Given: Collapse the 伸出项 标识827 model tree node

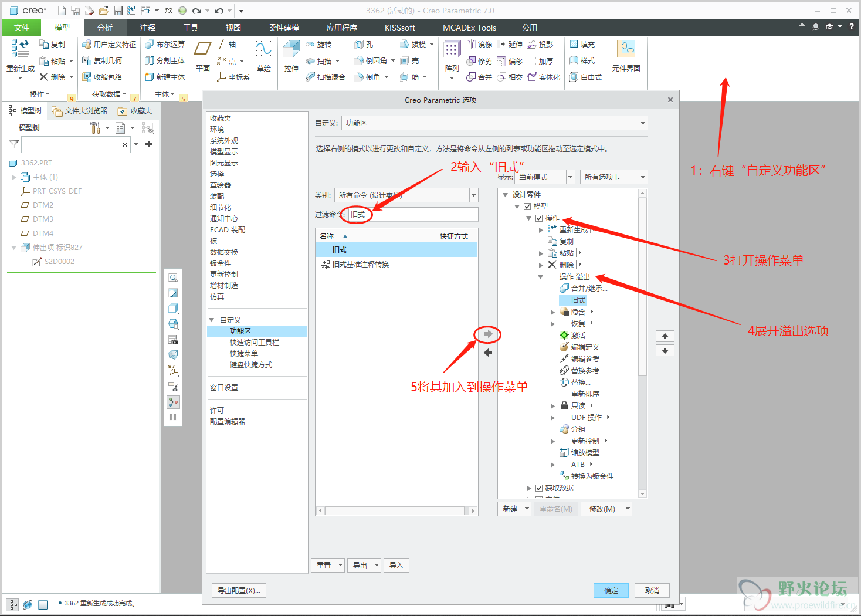Looking at the screenshot, I should click(13, 248).
